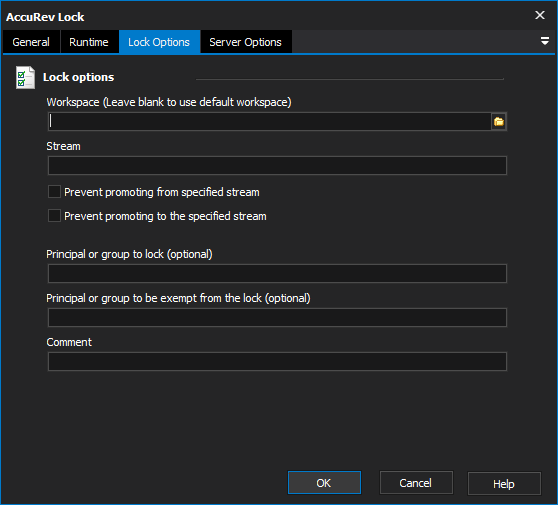Open the tab list dropdown arrow
Screen dimensions: 558x505
[x=544, y=41]
